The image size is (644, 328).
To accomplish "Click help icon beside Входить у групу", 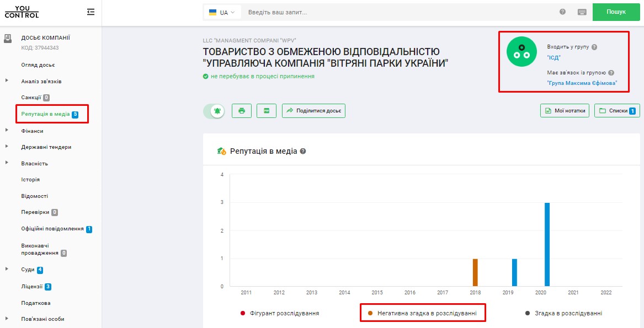I will tap(594, 47).
